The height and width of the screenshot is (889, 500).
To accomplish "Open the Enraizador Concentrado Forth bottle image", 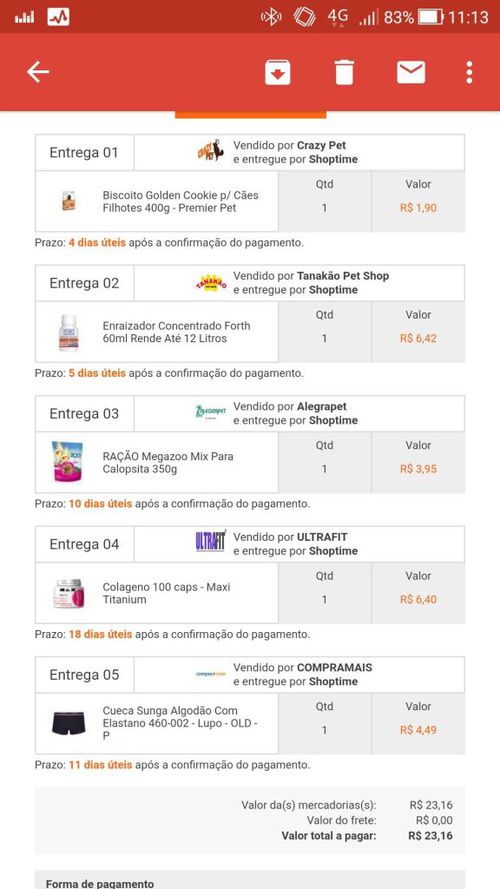I will pyautogui.click(x=68, y=332).
